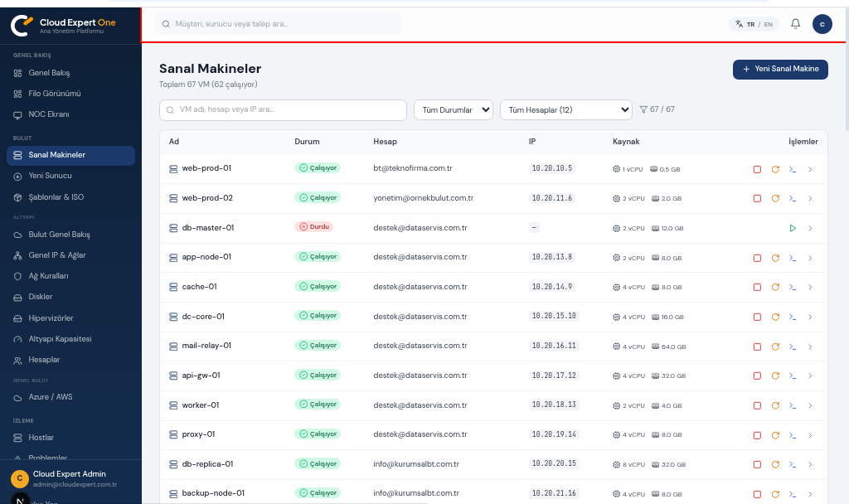Open console for proxy-01

point(793,435)
